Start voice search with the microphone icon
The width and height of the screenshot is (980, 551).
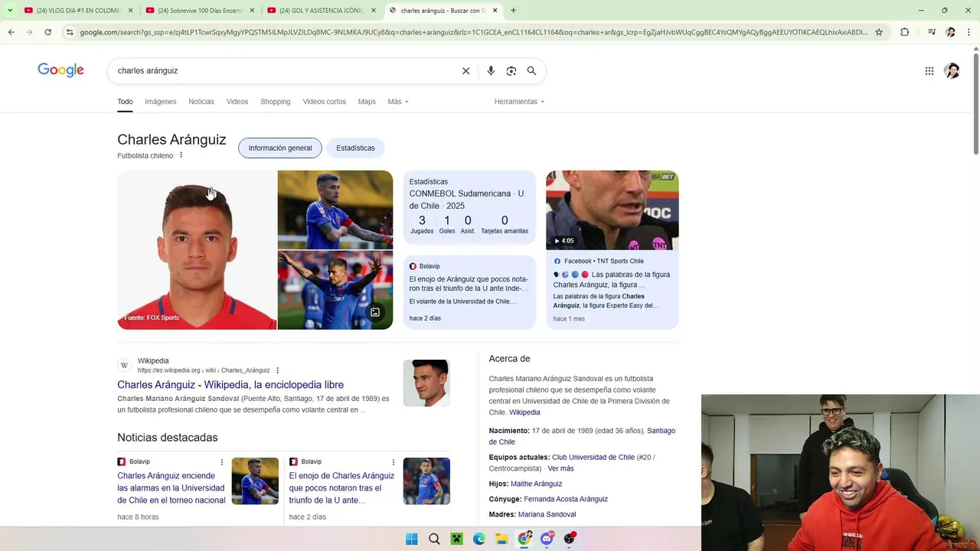[491, 70]
